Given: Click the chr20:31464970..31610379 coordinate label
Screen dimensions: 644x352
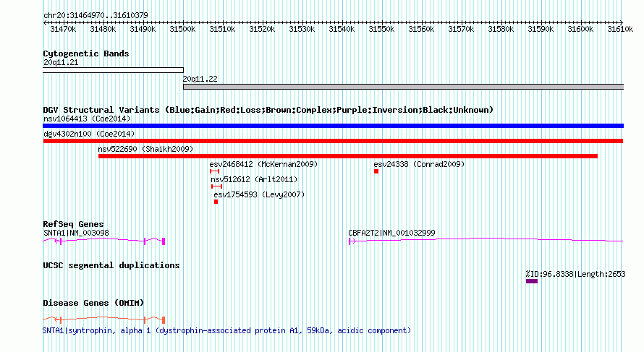Looking at the screenshot, I should (x=96, y=16).
